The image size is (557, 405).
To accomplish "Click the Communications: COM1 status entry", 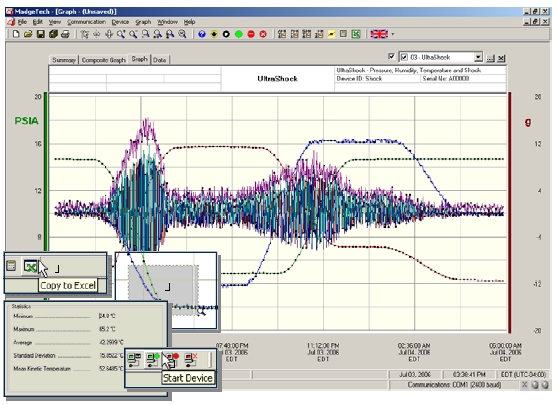I will click(x=454, y=385).
